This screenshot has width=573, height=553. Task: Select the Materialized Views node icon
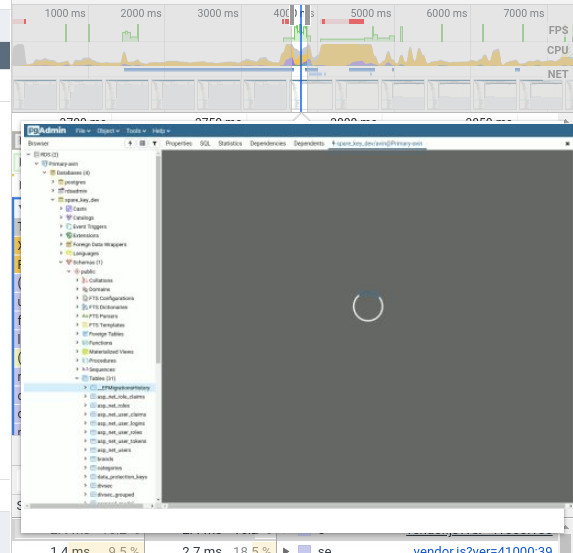pos(85,352)
